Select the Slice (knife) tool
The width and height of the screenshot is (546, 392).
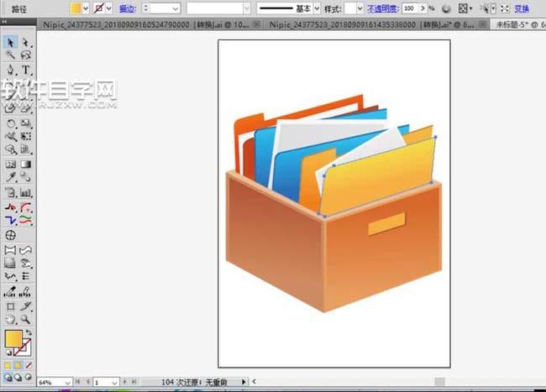tap(26, 306)
